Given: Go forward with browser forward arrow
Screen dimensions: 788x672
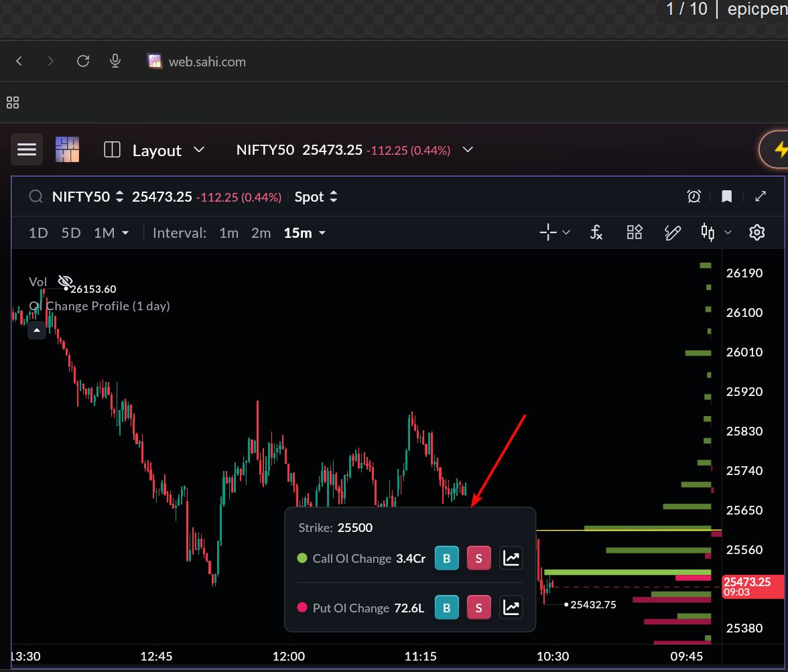Looking at the screenshot, I should [50, 62].
